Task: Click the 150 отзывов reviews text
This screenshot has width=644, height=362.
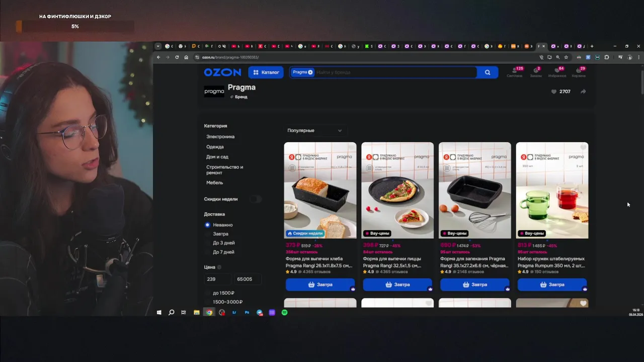Action: (x=546, y=272)
